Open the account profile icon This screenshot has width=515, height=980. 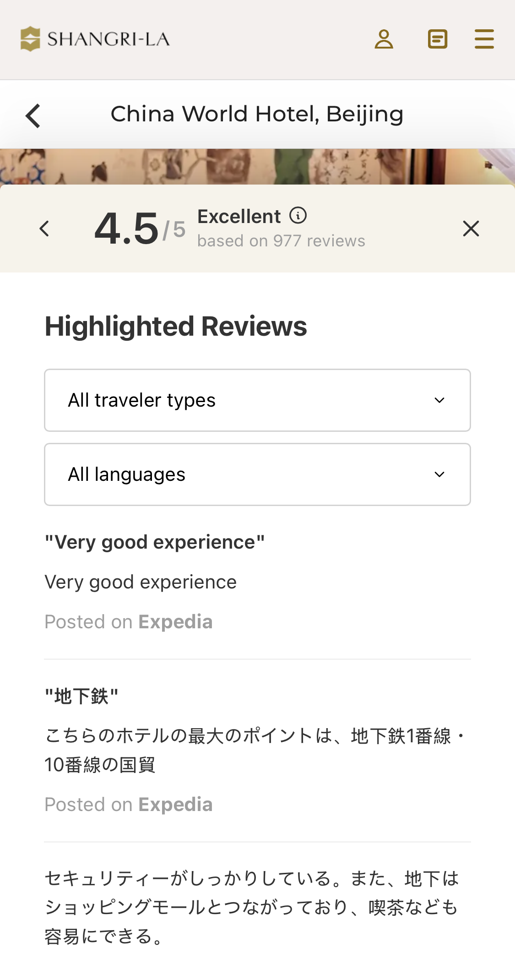coord(385,39)
